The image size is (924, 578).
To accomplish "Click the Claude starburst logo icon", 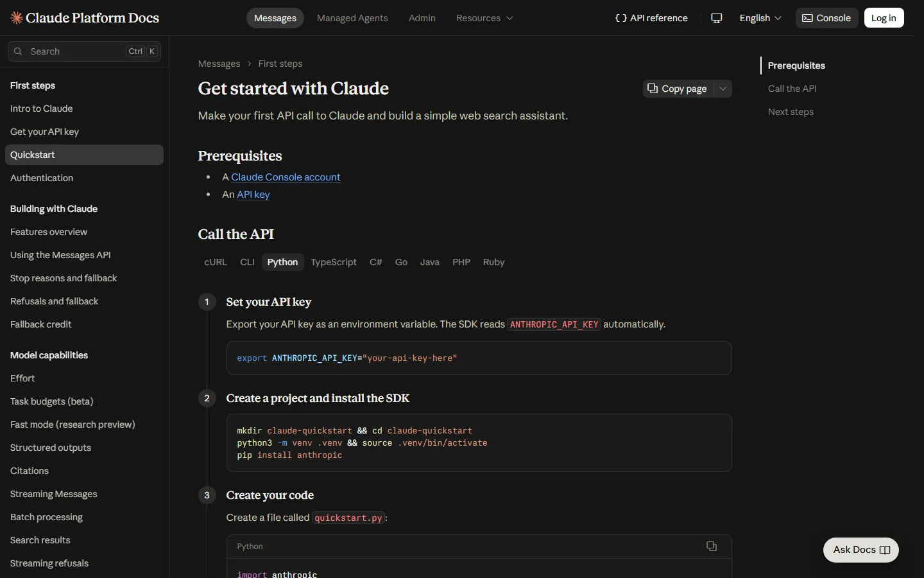I will pyautogui.click(x=17, y=18).
